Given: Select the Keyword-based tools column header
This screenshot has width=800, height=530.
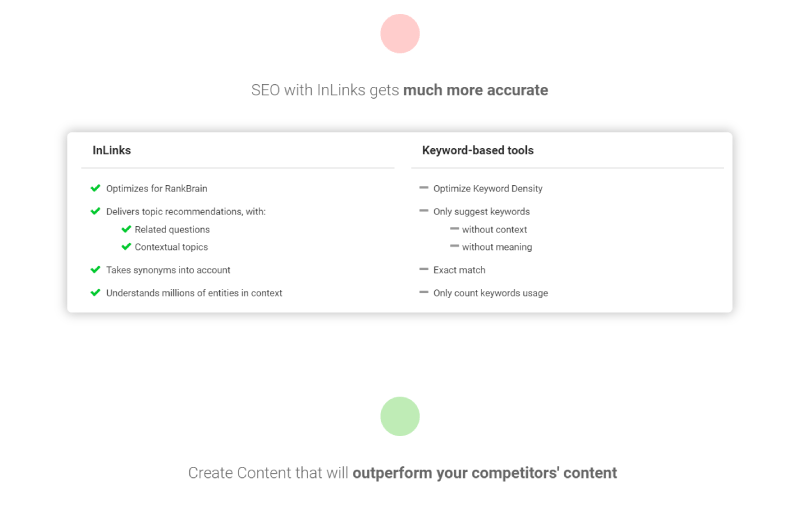Looking at the screenshot, I should 478,150.
